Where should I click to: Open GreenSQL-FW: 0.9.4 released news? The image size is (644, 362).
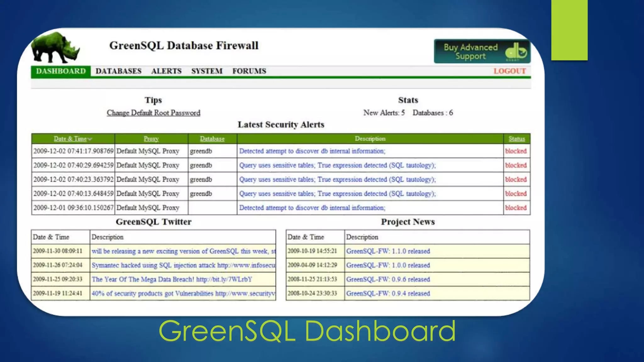coord(388,293)
